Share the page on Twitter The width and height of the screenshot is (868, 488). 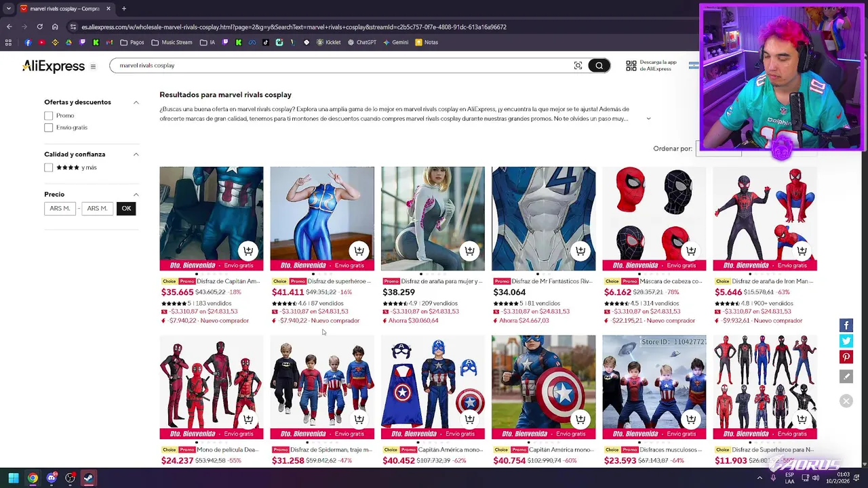click(846, 342)
